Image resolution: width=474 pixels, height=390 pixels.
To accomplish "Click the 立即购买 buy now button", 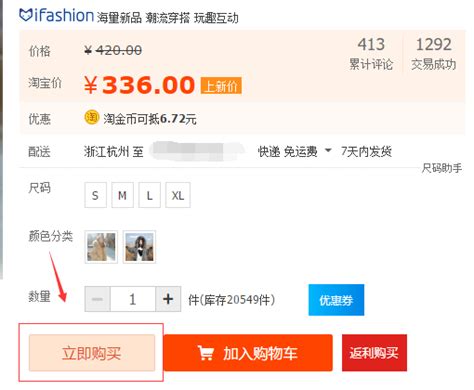I will 92,353.
